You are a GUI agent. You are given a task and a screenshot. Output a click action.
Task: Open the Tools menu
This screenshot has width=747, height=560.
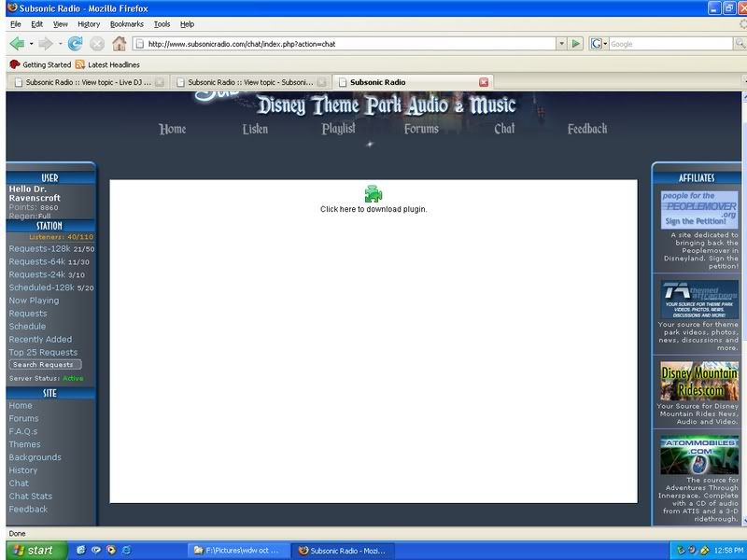pyautogui.click(x=162, y=24)
